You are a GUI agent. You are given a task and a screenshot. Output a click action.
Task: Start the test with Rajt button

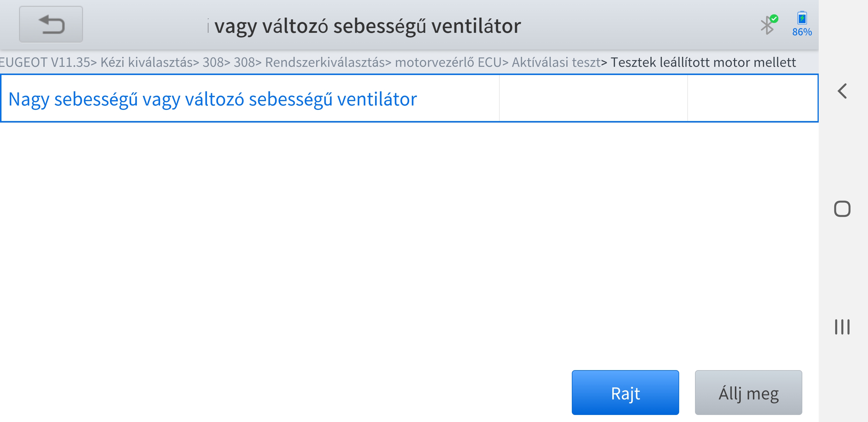625,392
